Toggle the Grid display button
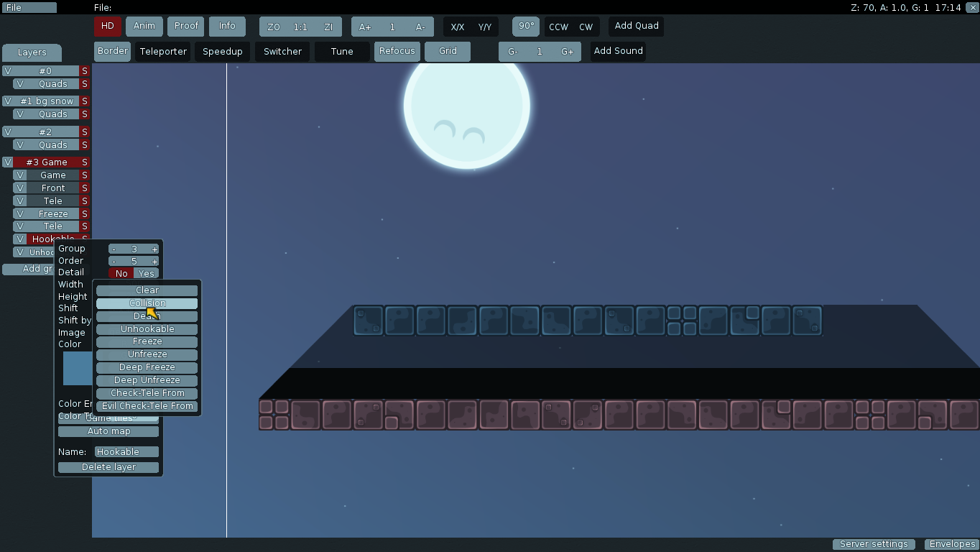Viewport: 980px width, 552px height. point(448,51)
